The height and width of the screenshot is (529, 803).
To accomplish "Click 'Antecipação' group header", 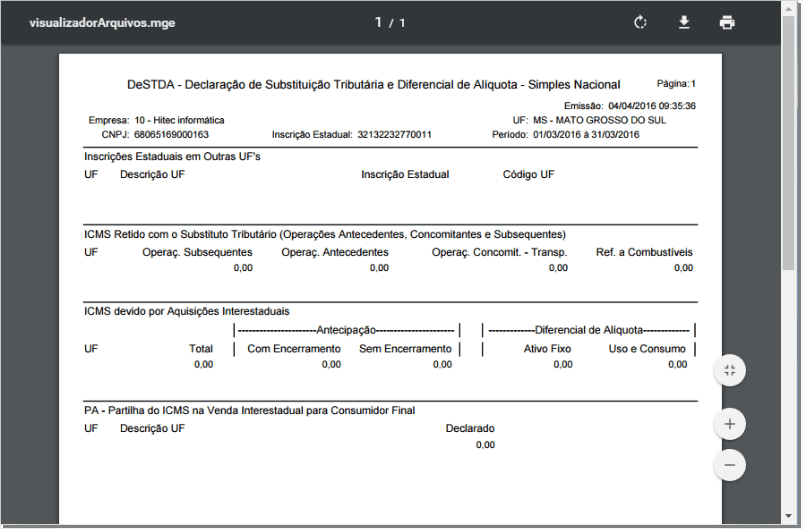I will [346, 330].
